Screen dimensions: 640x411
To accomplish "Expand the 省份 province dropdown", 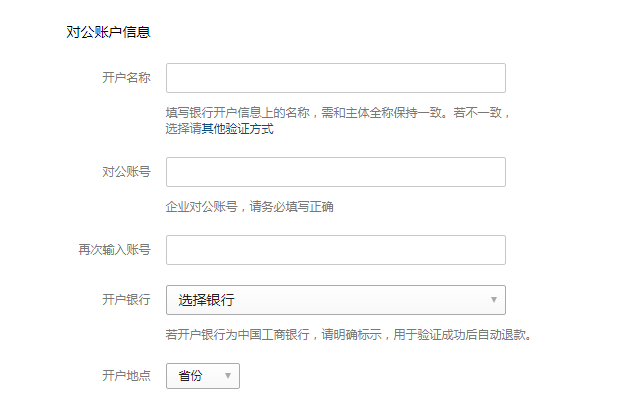I will [202, 376].
